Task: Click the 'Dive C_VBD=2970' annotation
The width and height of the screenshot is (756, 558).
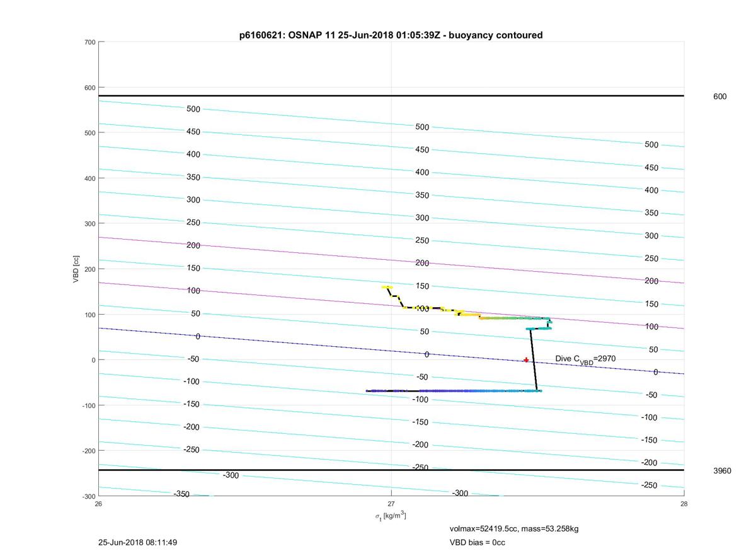Action: [x=585, y=359]
